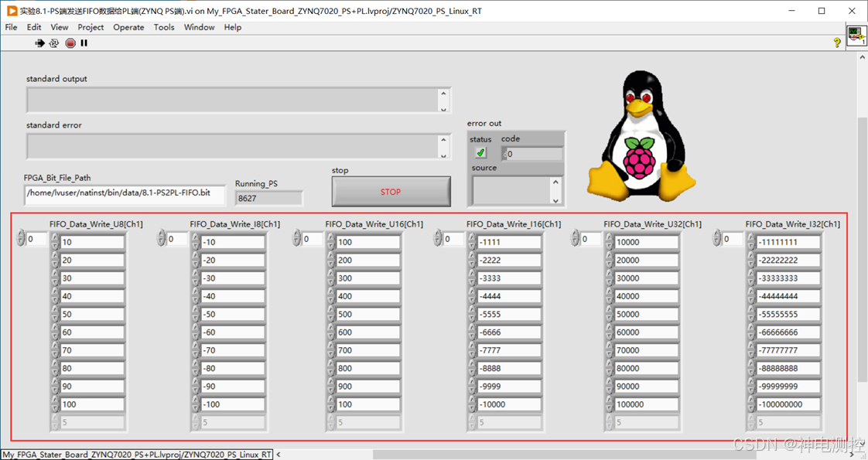Click the red Abort Execution icon
Screen dimensions: 868x460
pos(70,43)
